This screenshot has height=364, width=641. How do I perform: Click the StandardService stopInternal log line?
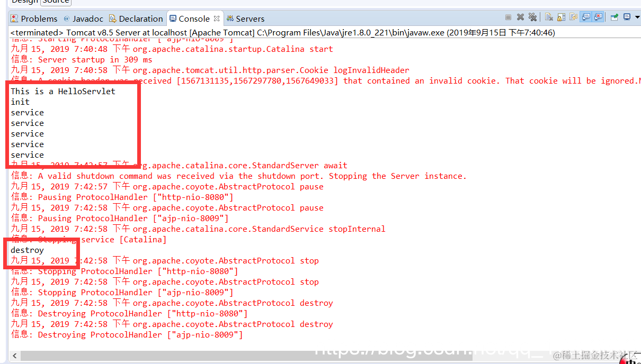coord(198,229)
